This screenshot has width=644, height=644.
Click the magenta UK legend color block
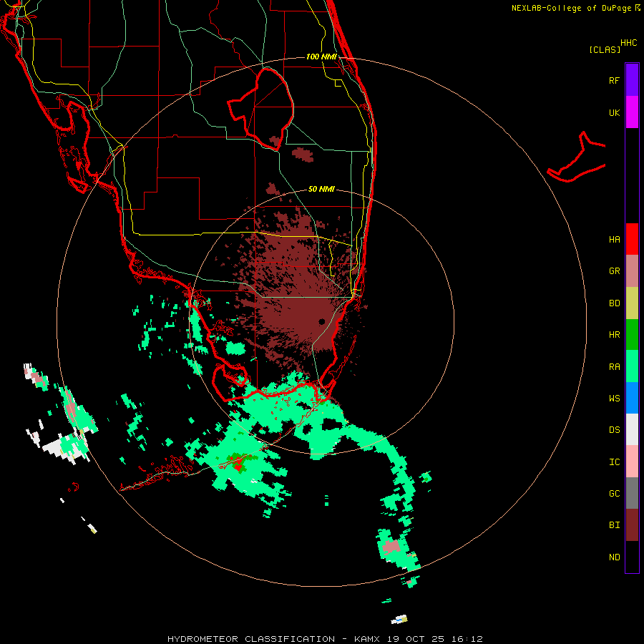tap(632, 112)
